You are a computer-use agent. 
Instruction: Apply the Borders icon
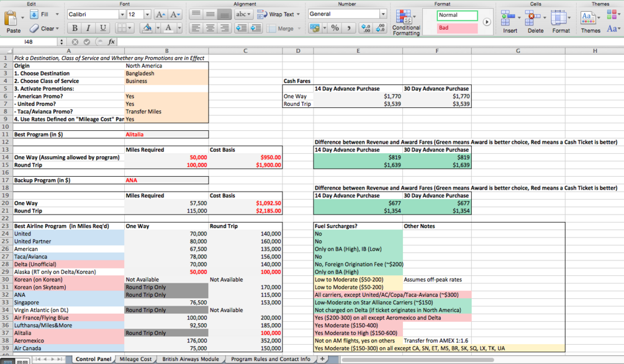[122, 28]
